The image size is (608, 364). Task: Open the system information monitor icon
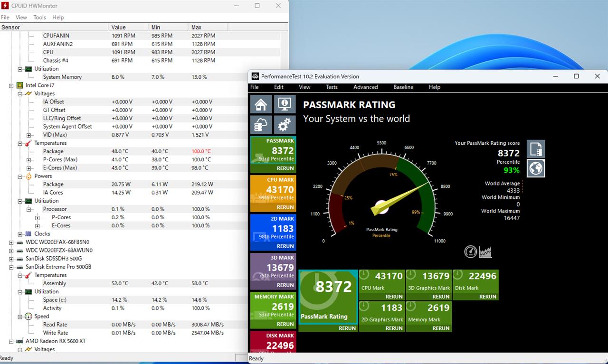click(285, 104)
